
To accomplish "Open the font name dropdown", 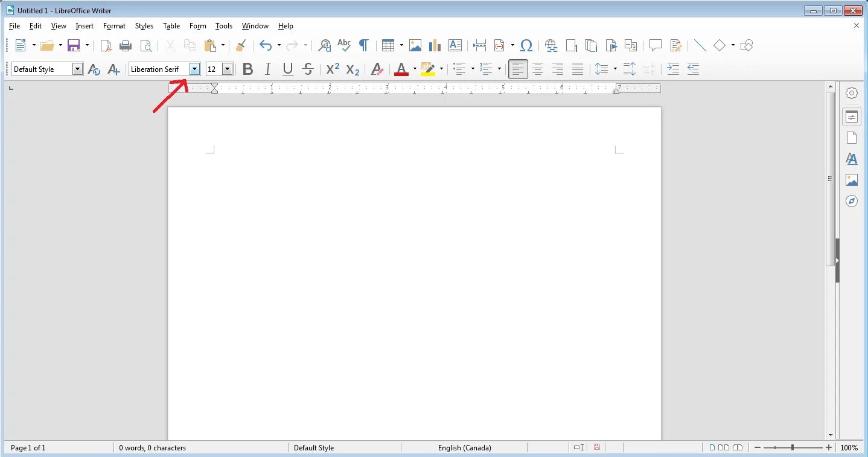I will [x=194, y=69].
